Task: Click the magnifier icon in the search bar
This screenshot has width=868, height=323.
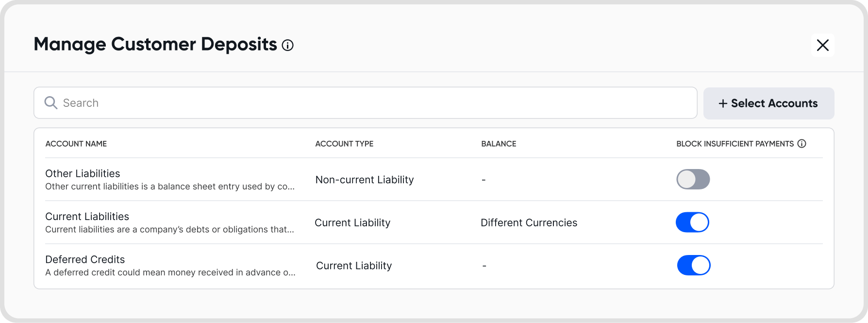Action: 50,102
